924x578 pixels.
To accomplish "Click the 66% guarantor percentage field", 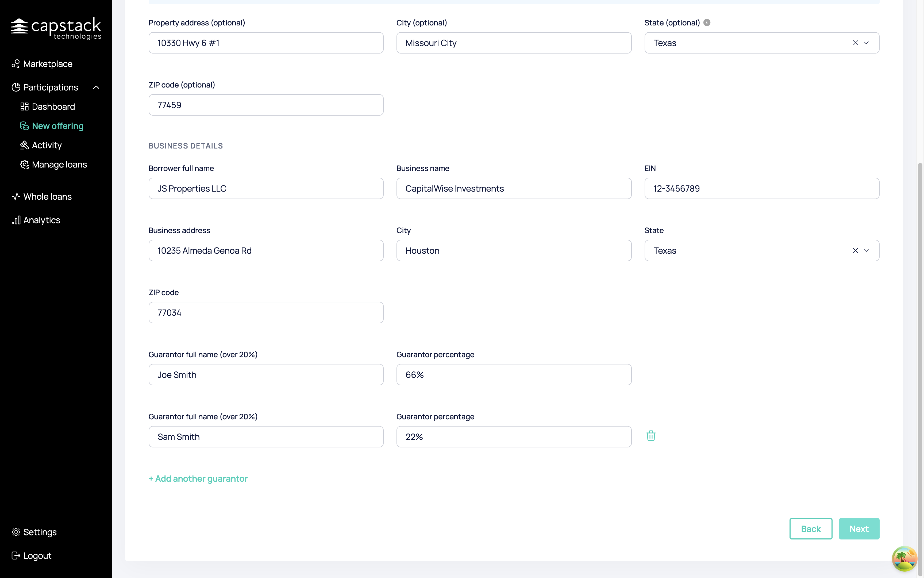I will click(x=514, y=375).
